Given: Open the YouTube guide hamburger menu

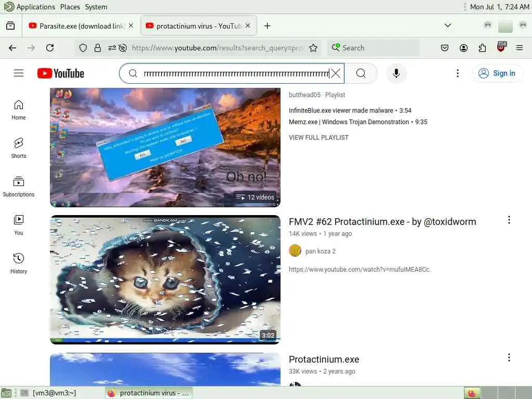Looking at the screenshot, I should [19, 73].
